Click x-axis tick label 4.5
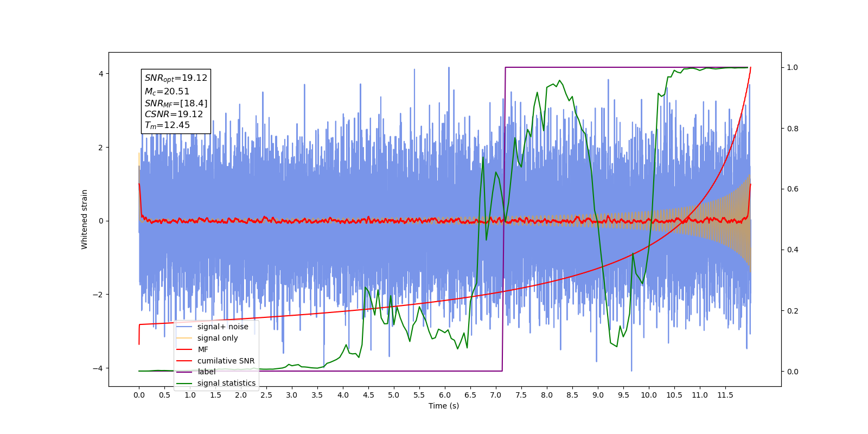The width and height of the screenshot is (868, 434). pyautogui.click(x=368, y=395)
